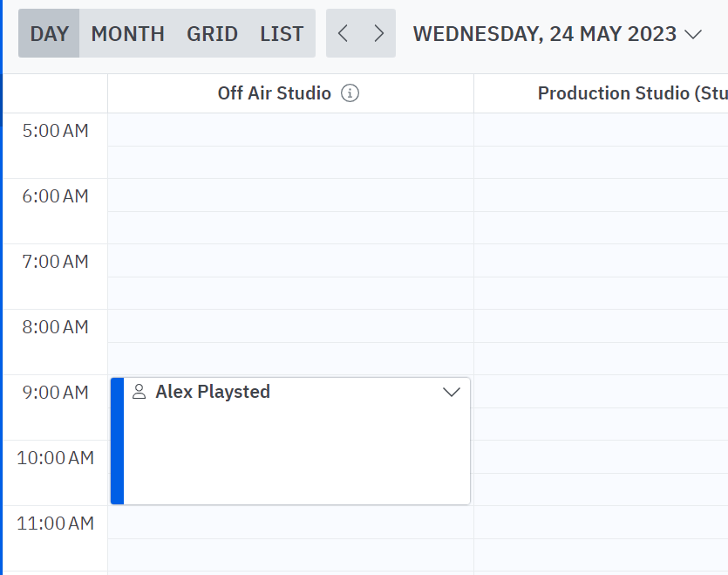Switch to GRID view
The width and height of the screenshot is (728, 575).
pos(212,34)
